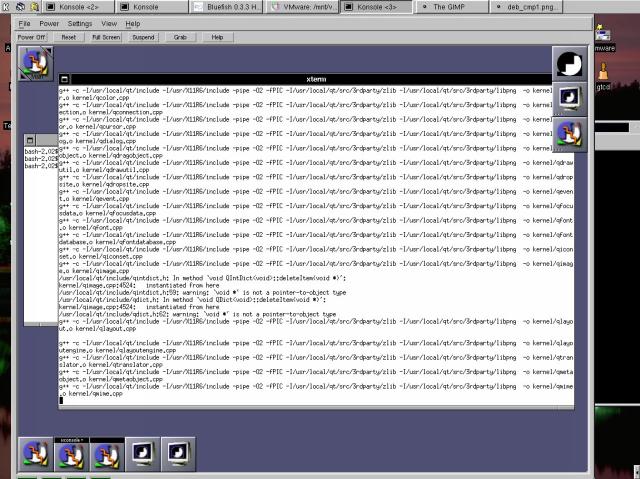Click the text "og.o kernel/qdialog.cpp"
The width and height of the screenshot is (640, 479).
point(97,141)
